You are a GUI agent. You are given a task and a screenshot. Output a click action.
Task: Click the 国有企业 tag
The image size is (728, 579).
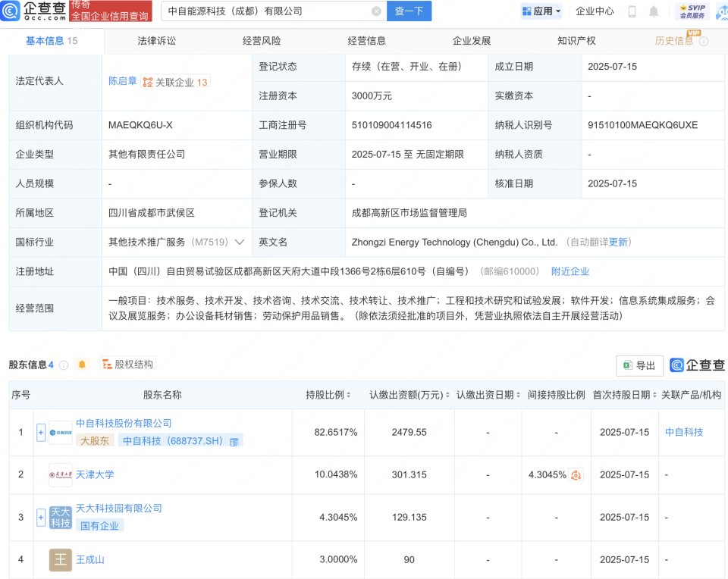(x=99, y=526)
